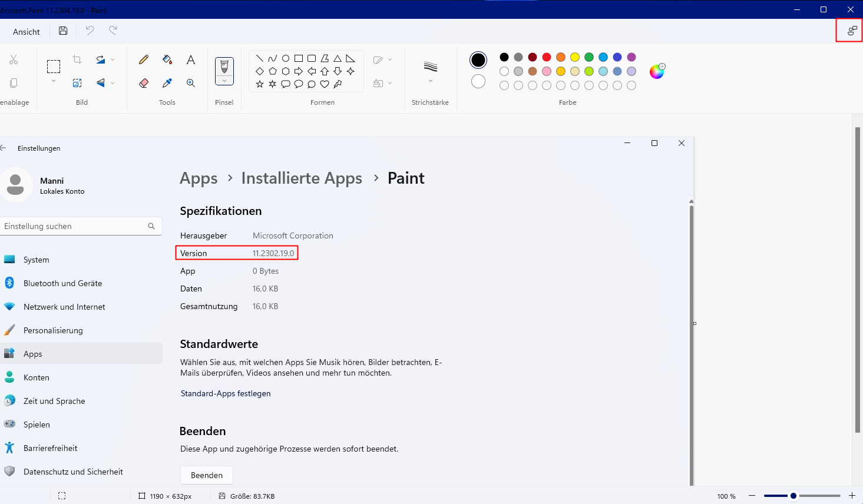Viewport: 863px width, 504px height.
Task: Pick the oval shape
Action: pyautogui.click(x=286, y=58)
